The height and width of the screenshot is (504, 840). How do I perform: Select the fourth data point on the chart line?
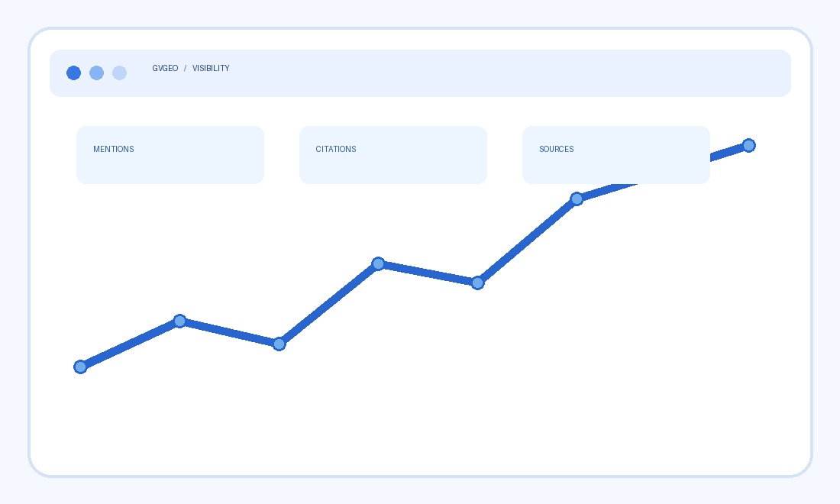click(x=378, y=263)
